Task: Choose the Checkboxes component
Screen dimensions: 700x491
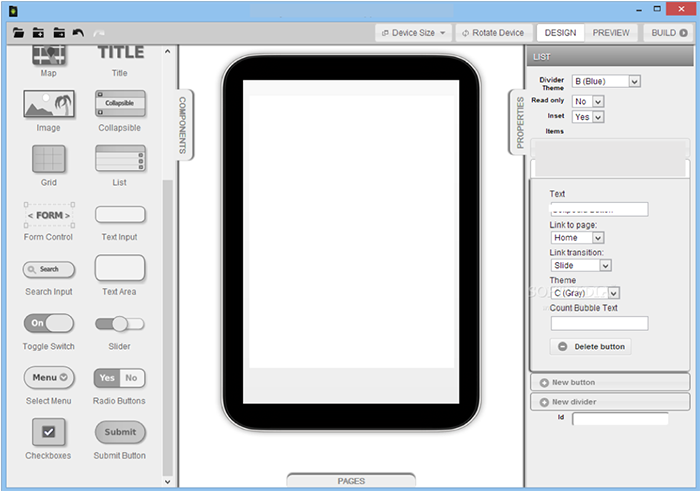Action: (48, 432)
